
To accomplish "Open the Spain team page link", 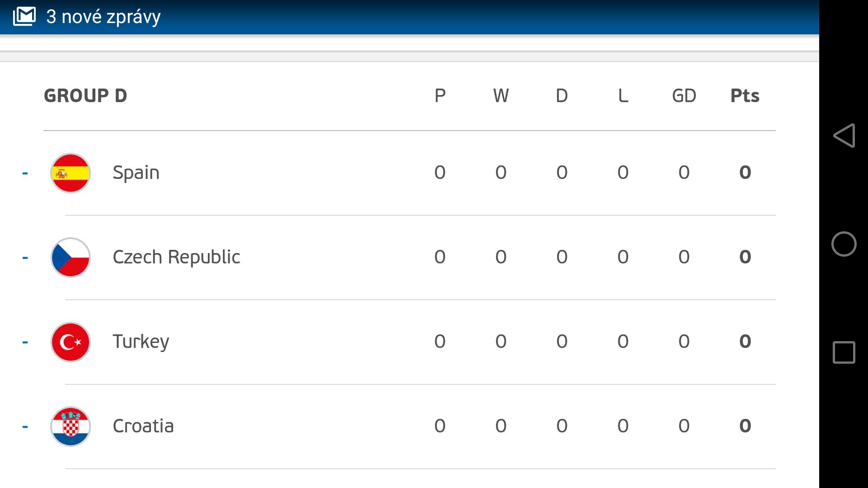I will point(136,173).
